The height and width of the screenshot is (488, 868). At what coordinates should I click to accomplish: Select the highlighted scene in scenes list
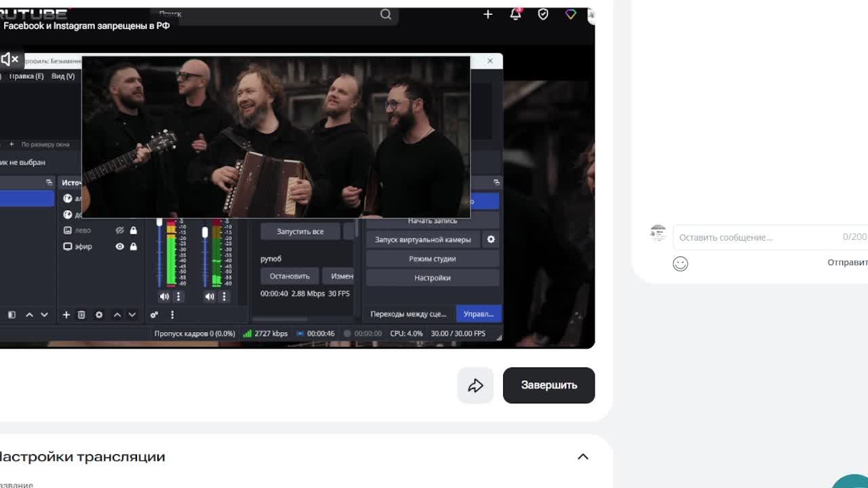pyautogui.click(x=27, y=198)
